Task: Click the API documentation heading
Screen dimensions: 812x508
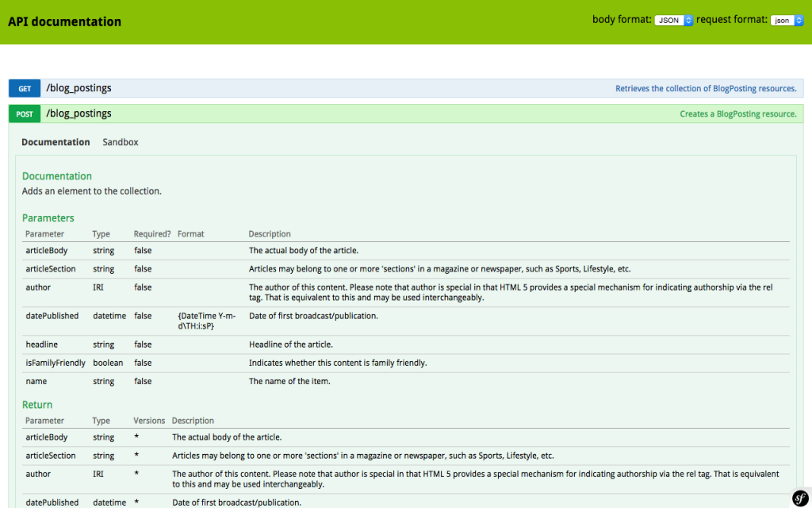Action: 65,21
